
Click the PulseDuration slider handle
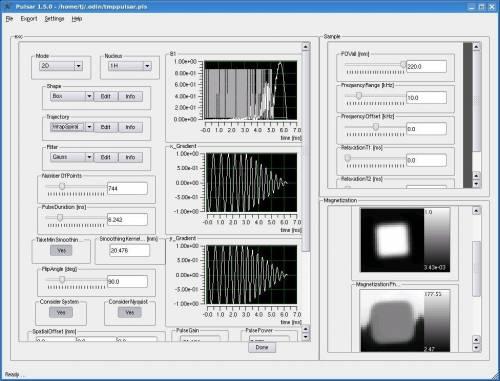click(60, 218)
